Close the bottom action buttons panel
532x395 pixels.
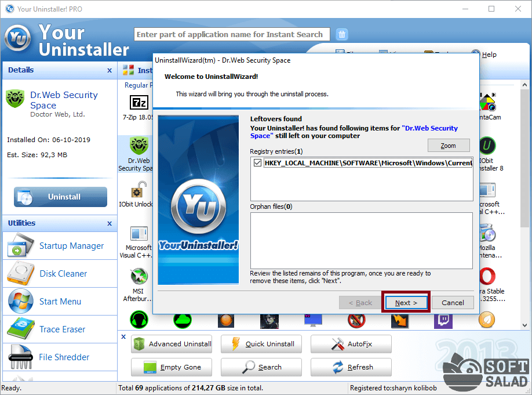[123, 336]
